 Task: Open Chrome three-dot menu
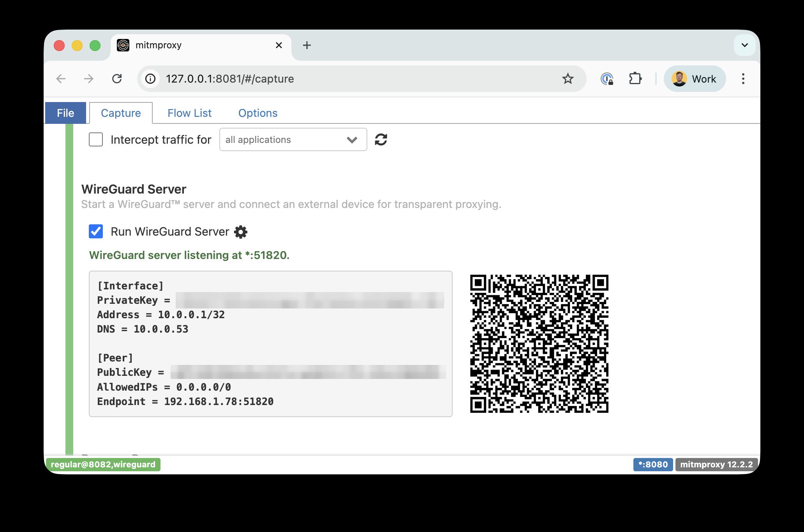tap(743, 79)
